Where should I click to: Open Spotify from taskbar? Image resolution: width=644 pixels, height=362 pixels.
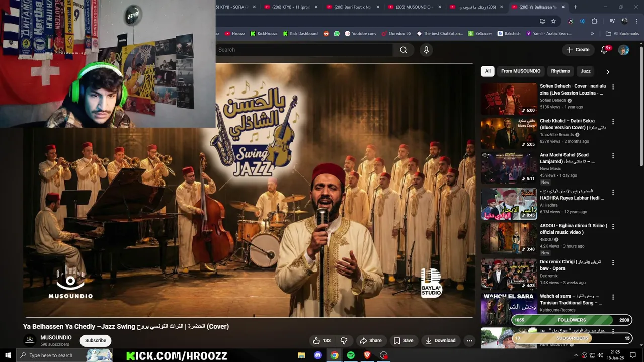351,355
